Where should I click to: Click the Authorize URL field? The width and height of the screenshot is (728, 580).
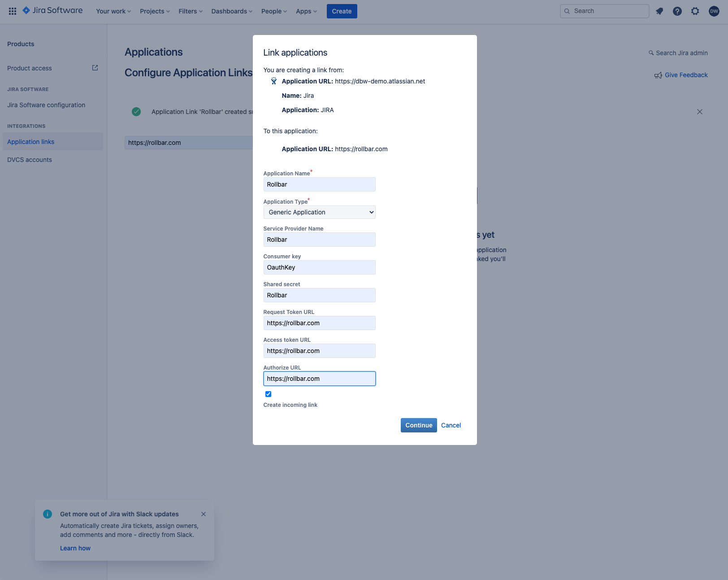coord(320,379)
